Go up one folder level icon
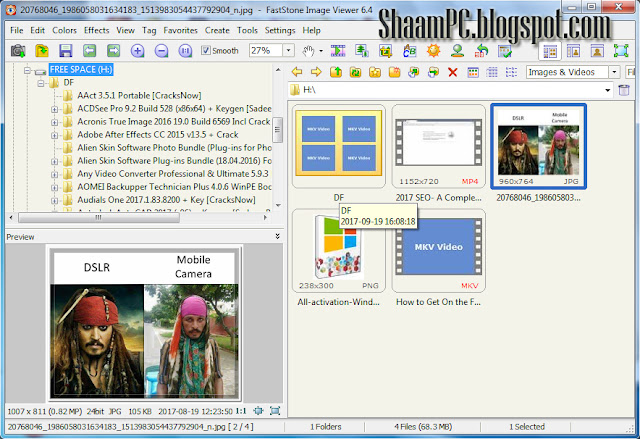 coord(336,72)
